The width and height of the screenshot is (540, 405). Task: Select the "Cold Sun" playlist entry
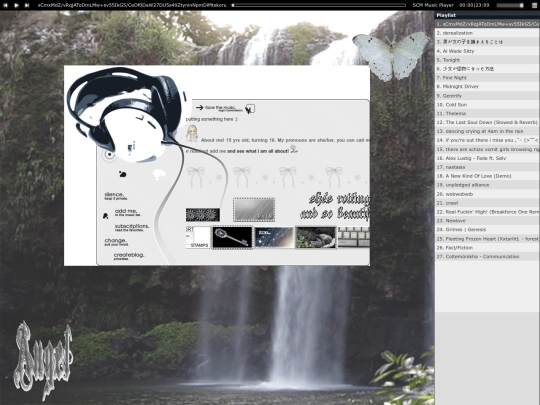[x=487, y=105]
